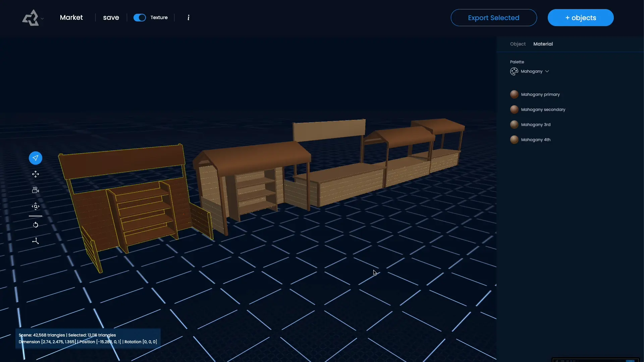The width and height of the screenshot is (644, 362).
Task: Click the + objects button
Action: tap(580, 18)
